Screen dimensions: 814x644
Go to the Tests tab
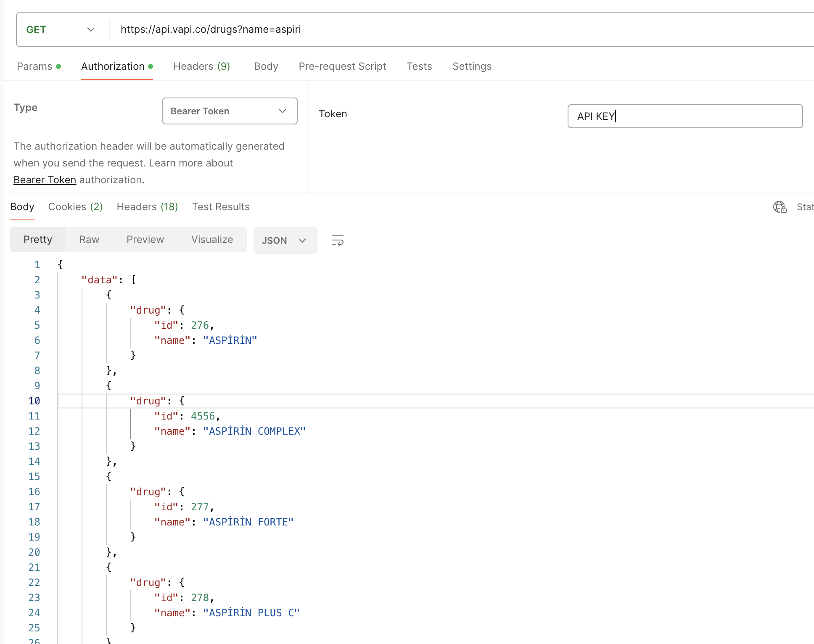tap(419, 66)
